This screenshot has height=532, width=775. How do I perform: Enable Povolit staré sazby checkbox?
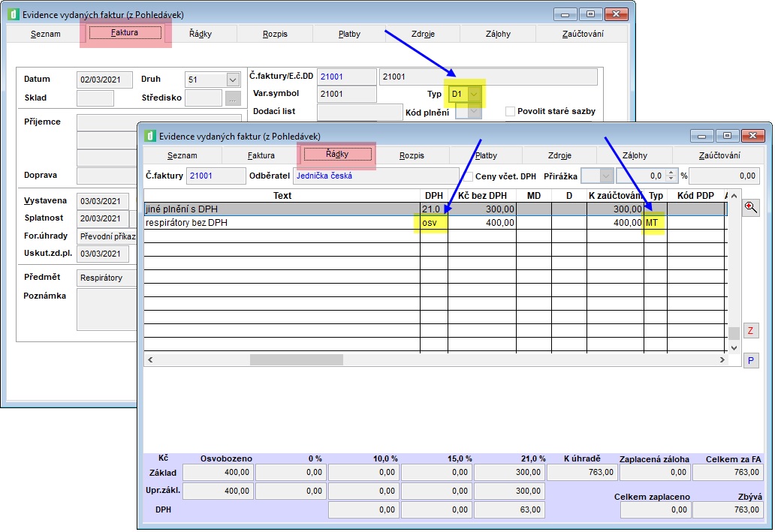511,111
